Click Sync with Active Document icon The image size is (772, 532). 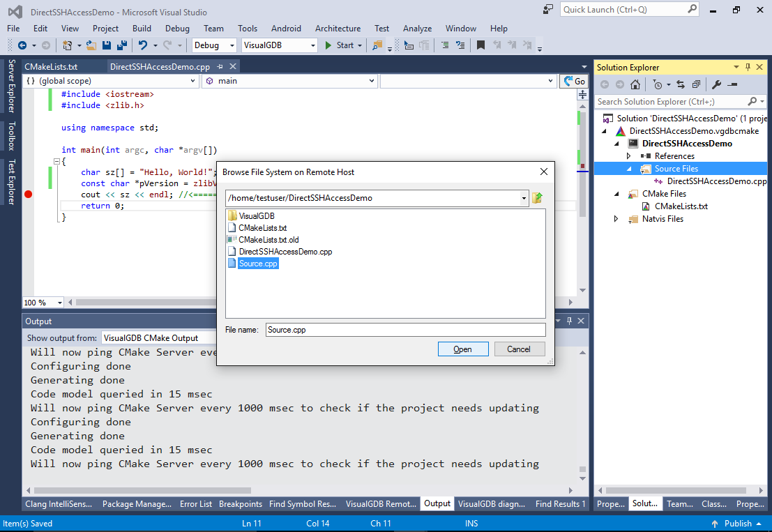point(681,84)
